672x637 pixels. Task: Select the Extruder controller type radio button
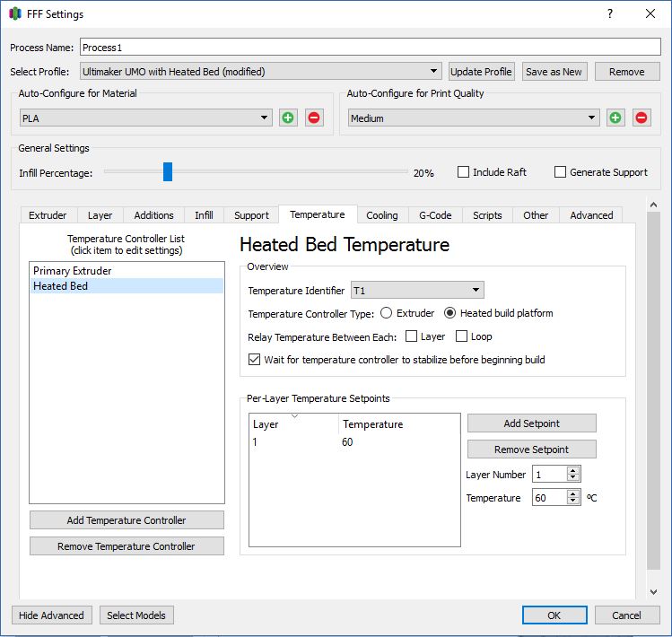(387, 313)
